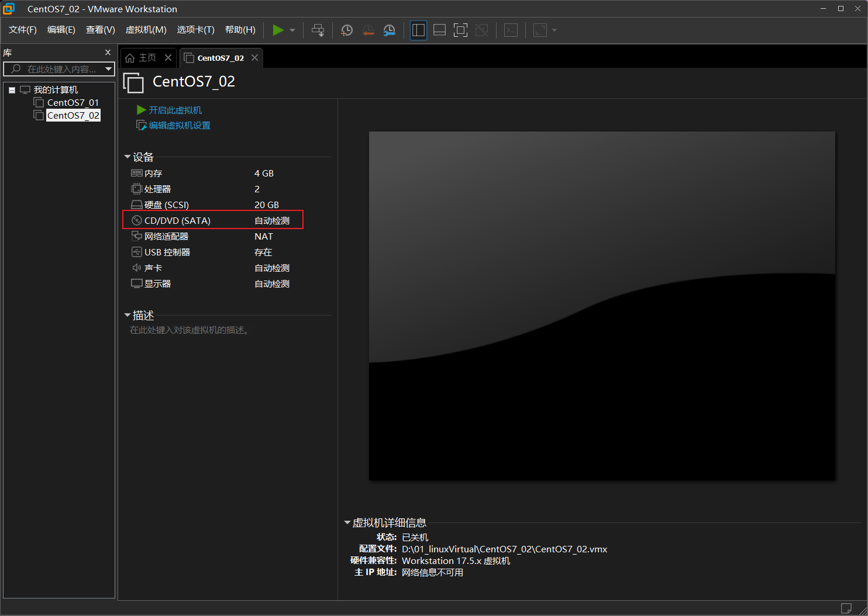Close the library (库) panel
This screenshot has width=868, height=616.
coord(108,53)
